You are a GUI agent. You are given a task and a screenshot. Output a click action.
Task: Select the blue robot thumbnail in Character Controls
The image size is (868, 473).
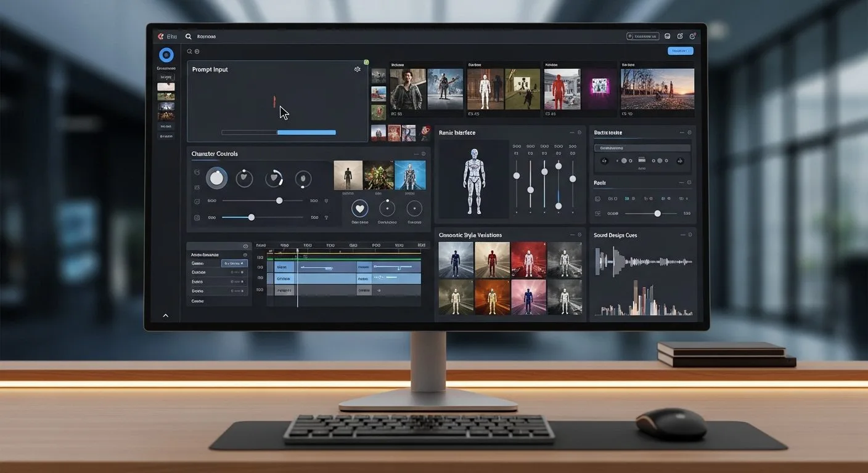410,176
